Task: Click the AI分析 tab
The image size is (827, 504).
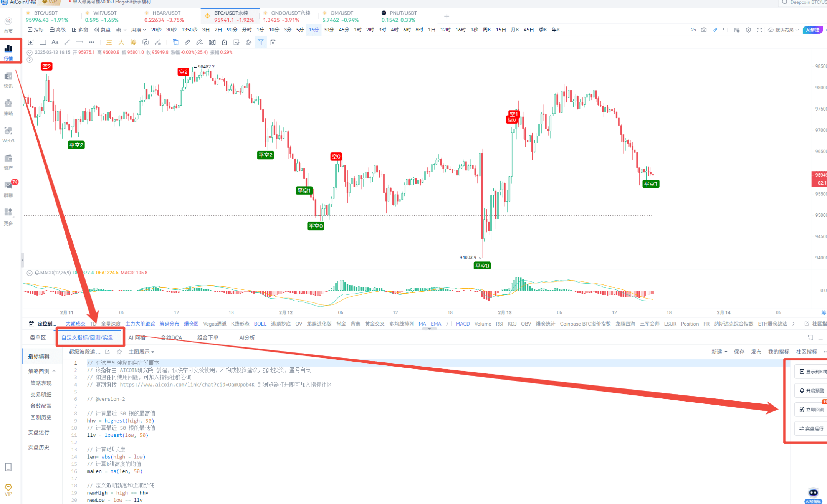Action: pos(246,337)
